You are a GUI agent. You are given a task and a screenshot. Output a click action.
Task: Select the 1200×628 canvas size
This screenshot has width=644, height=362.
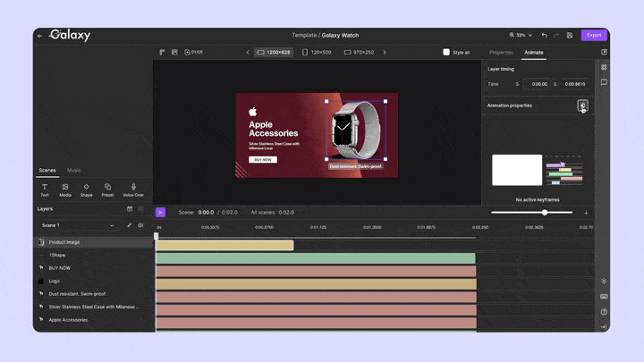[x=274, y=52]
